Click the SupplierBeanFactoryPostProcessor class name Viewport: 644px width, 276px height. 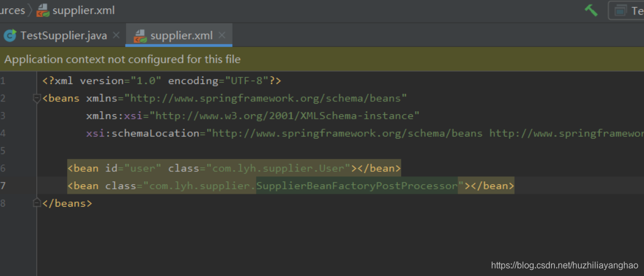pos(357,186)
